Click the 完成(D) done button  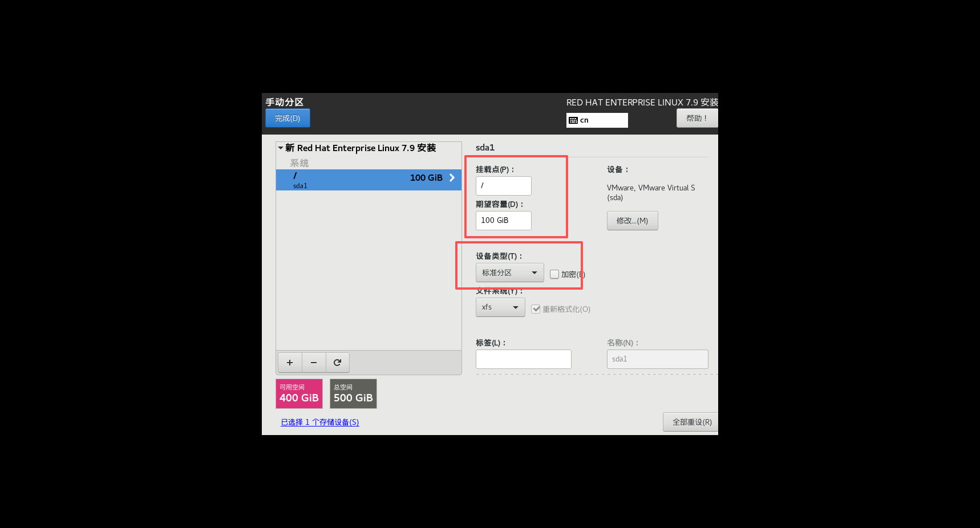tap(287, 118)
